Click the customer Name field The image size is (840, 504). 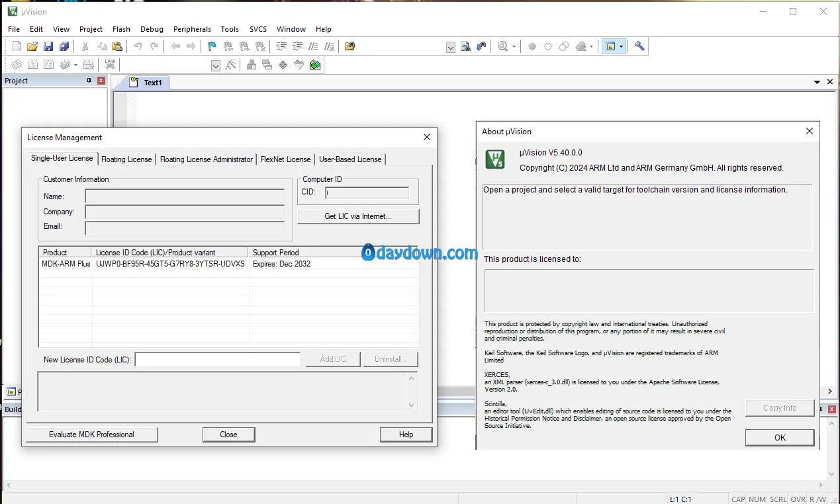point(185,196)
